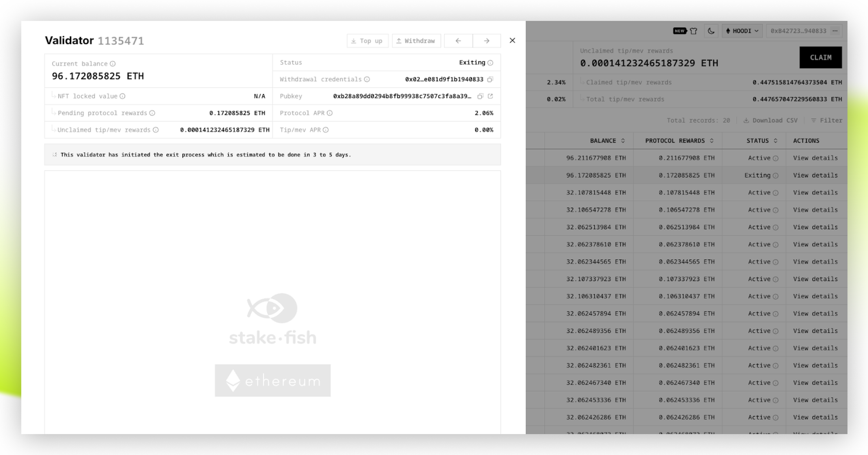
Task: Show the Current balance info tooltip icon
Action: pos(113,64)
